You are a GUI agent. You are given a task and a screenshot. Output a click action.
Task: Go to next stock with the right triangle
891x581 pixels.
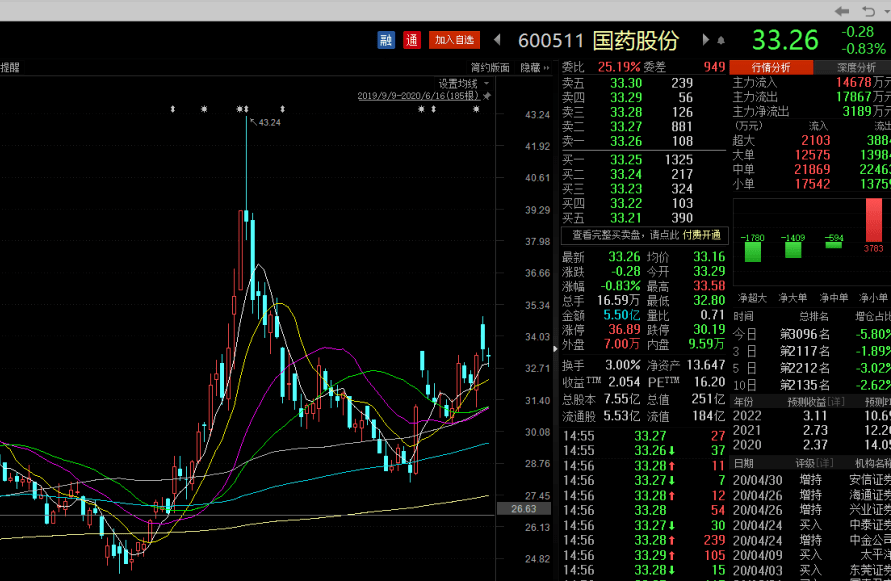(706, 40)
